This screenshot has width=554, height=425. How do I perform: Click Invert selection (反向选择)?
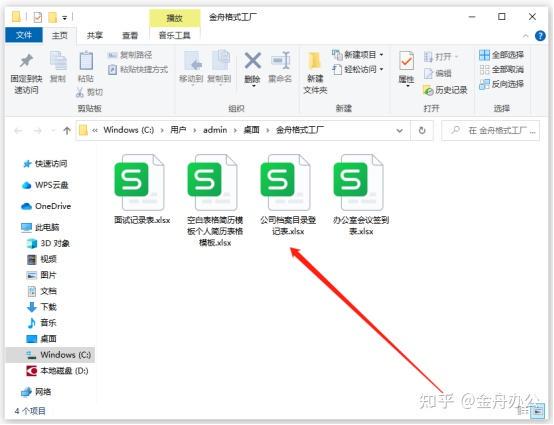[x=501, y=84]
